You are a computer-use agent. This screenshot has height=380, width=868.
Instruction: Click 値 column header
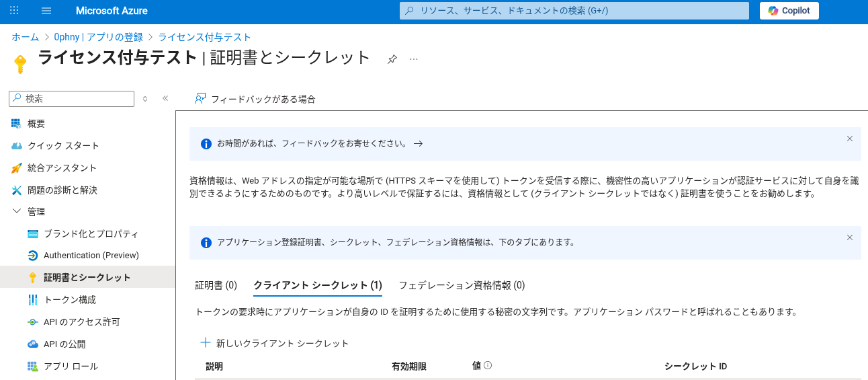pos(476,366)
